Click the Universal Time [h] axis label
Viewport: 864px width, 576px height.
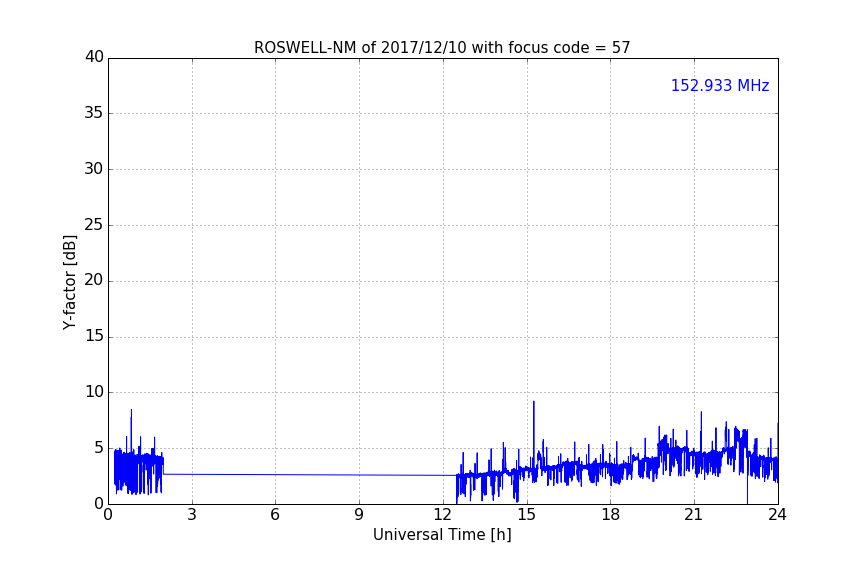[x=442, y=535]
